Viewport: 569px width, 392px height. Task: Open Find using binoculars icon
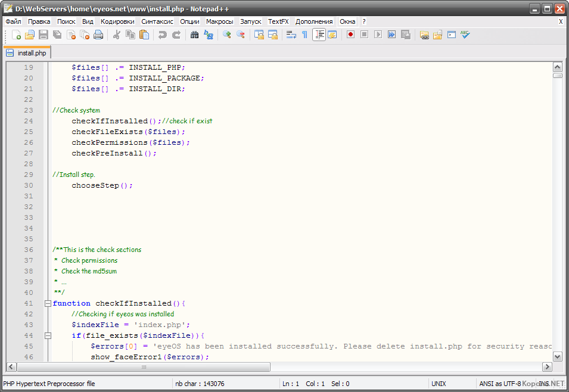tap(194, 35)
